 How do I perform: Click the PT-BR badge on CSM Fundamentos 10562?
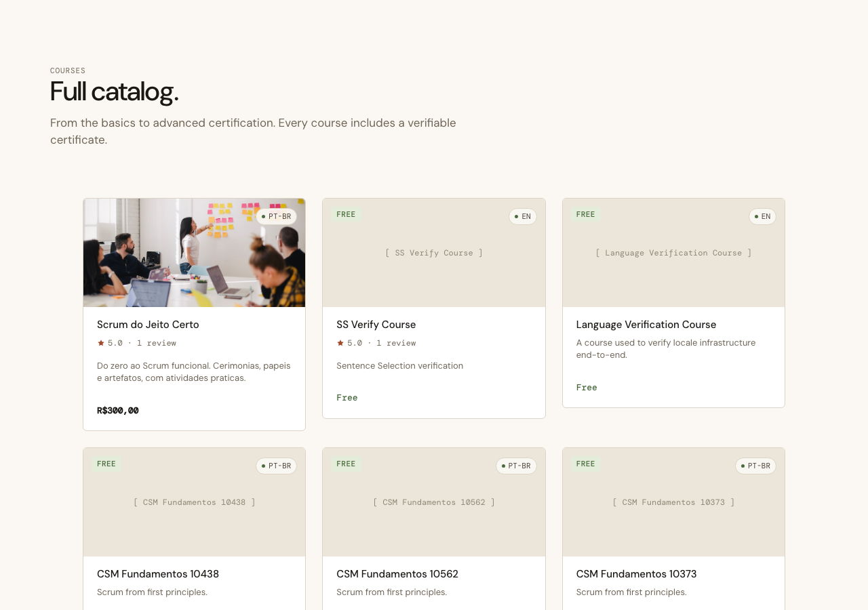(x=516, y=466)
